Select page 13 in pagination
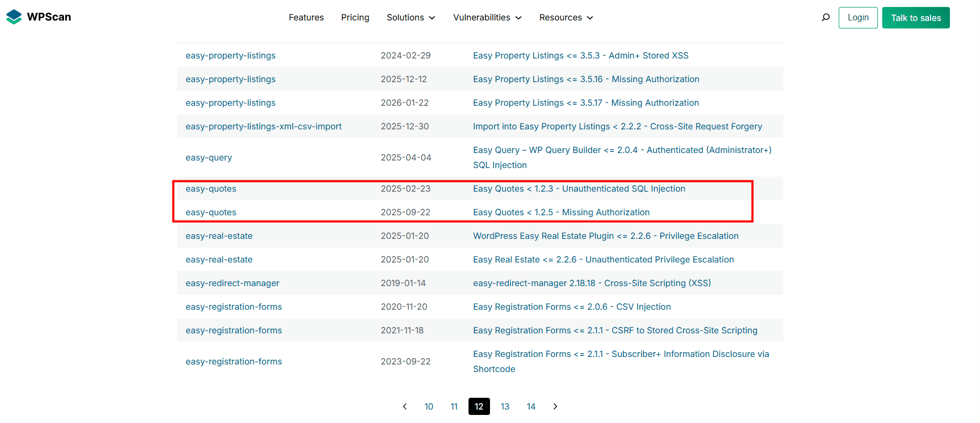Image resolution: width=980 pixels, height=423 pixels. pyautogui.click(x=505, y=406)
